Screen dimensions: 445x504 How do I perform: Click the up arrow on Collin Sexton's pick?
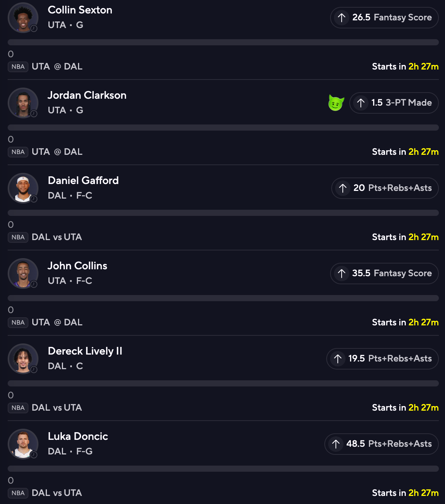pos(342,18)
